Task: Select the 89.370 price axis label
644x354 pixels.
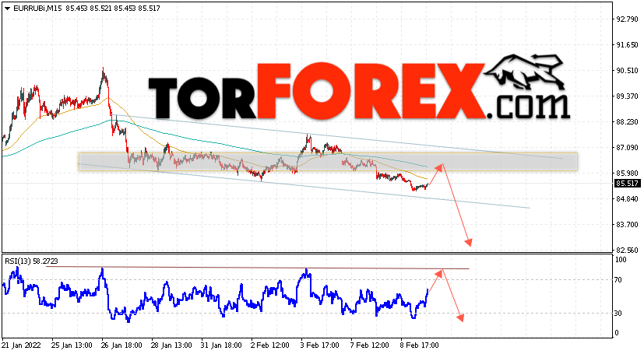Action: (x=627, y=96)
